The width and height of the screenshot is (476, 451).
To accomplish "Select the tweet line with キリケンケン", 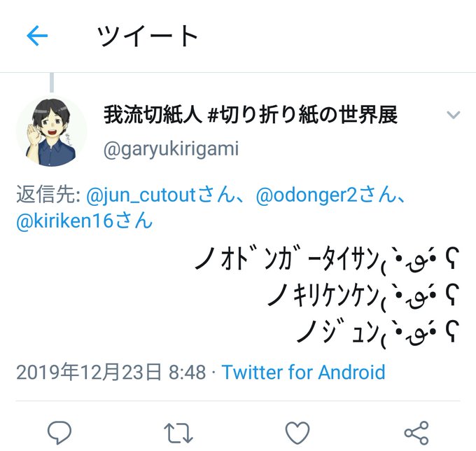I will 363,296.
